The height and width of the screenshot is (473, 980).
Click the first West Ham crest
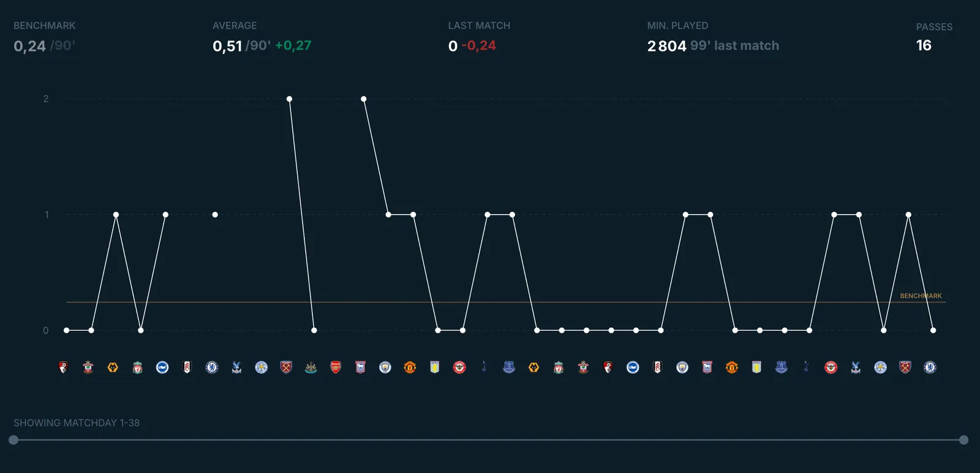[286, 367]
